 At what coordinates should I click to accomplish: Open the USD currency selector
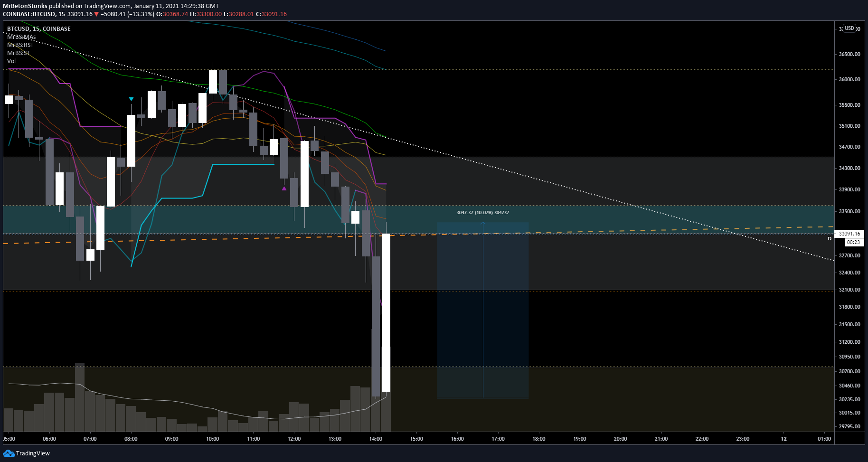coord(849,28)
